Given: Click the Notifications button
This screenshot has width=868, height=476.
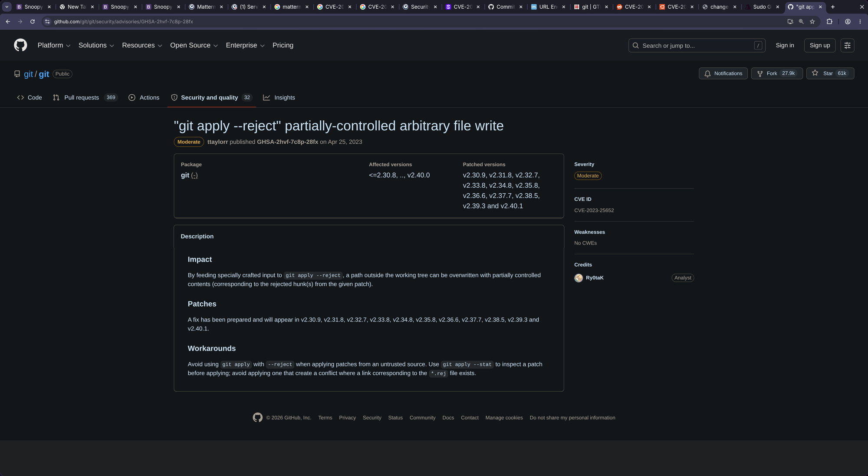Looking at the screenshot, I should (x=723, y=73).
